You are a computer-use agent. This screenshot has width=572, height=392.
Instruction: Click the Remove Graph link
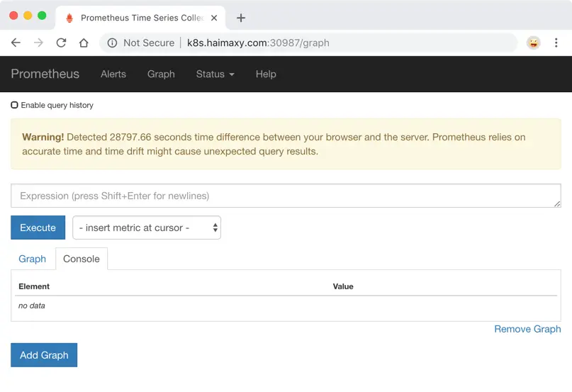[527, 329]
